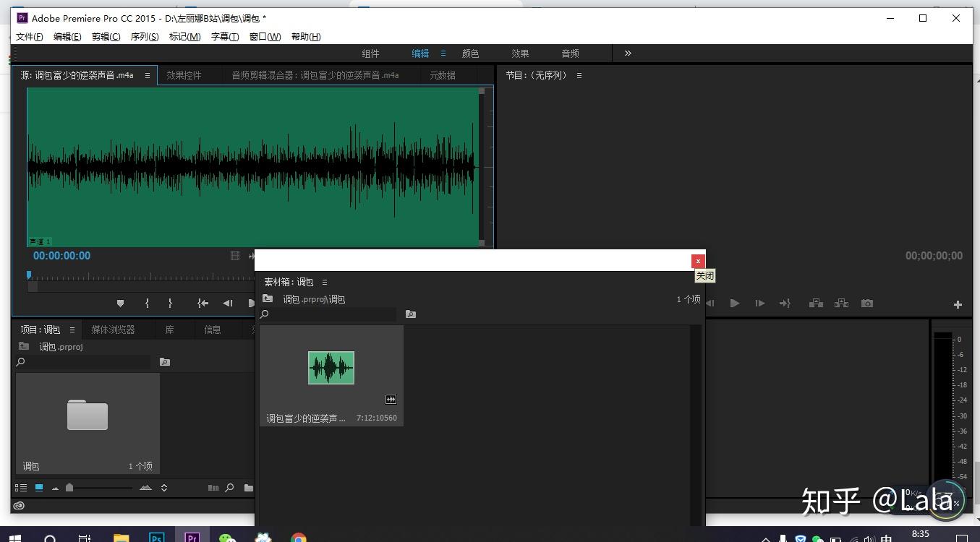Click find-bin icon beside bin window search
Image resolution: width=980 pixels, height=542 pixels.
(x=411, y=314)
